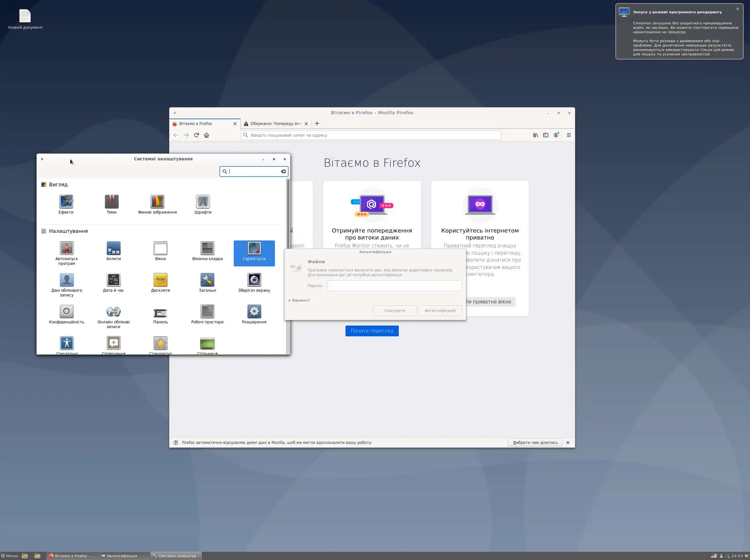
Task: Expand the Відомості details in authentication dialog
Action: (x=299, y=300)
